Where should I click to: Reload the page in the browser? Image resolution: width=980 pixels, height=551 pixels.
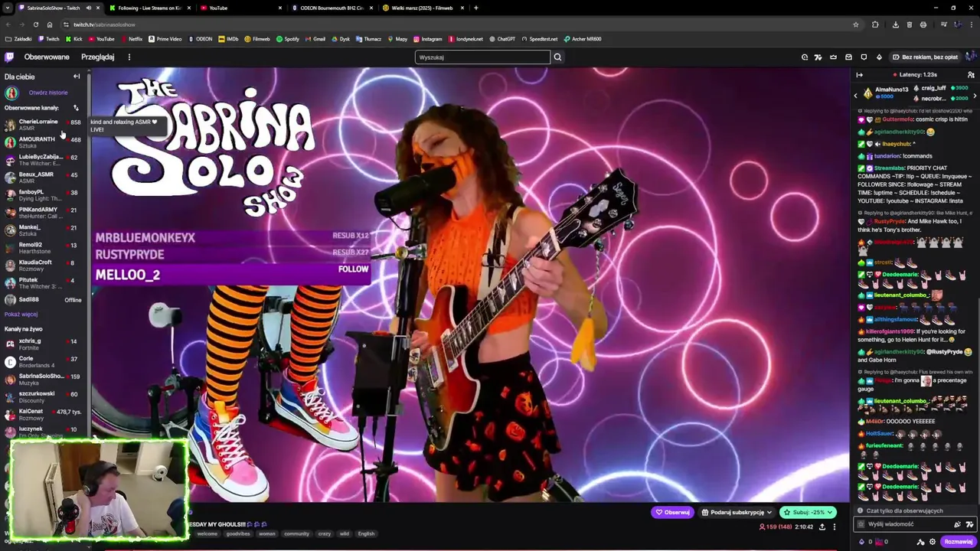pyautogui.click(x=35, y=24)
